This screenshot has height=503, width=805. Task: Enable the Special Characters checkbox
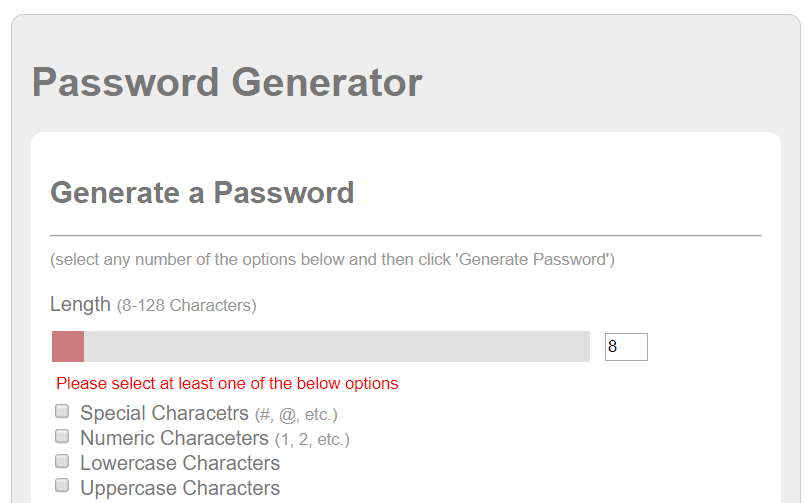[x=62, y=411]
